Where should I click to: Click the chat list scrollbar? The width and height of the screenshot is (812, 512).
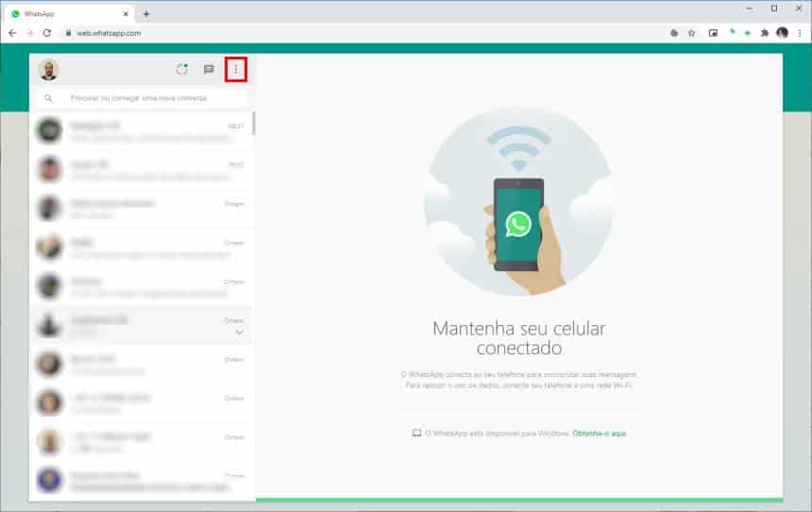tap(254, 124)
